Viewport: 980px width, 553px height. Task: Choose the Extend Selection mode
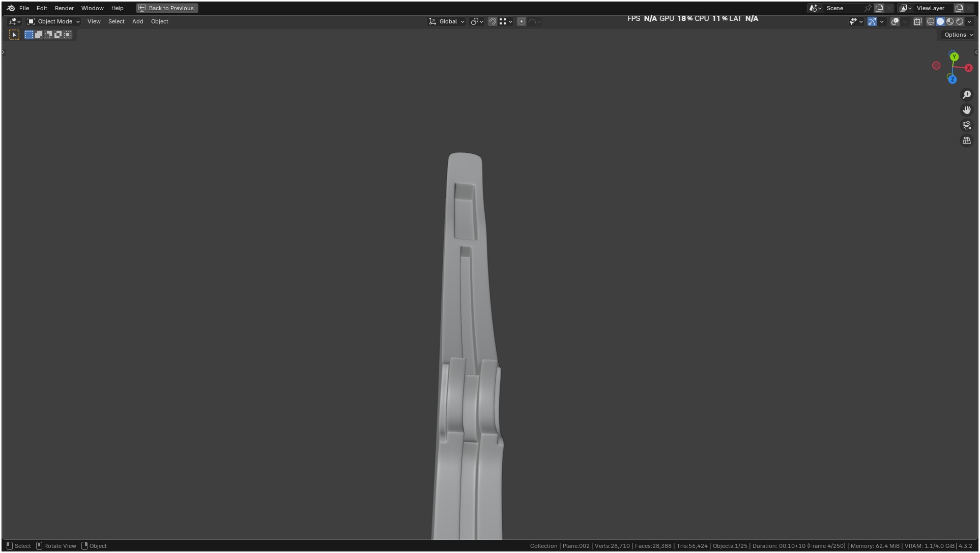39,35
